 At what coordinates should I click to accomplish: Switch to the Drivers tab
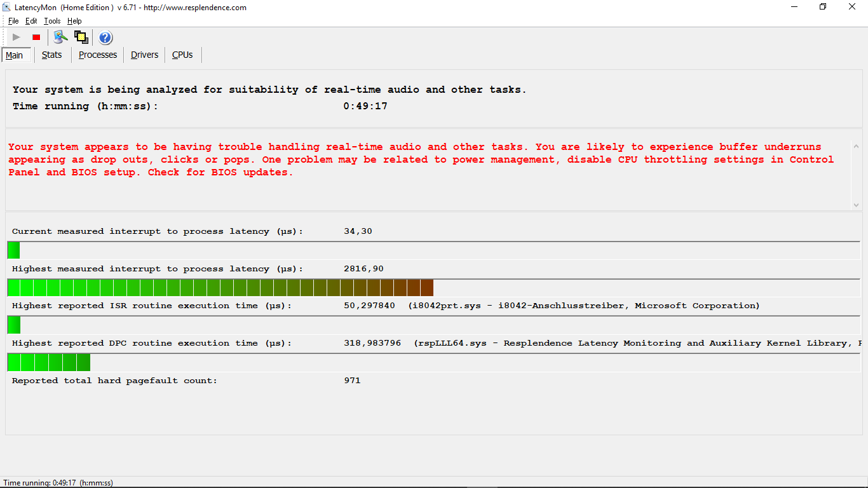[x=144, y=55]
